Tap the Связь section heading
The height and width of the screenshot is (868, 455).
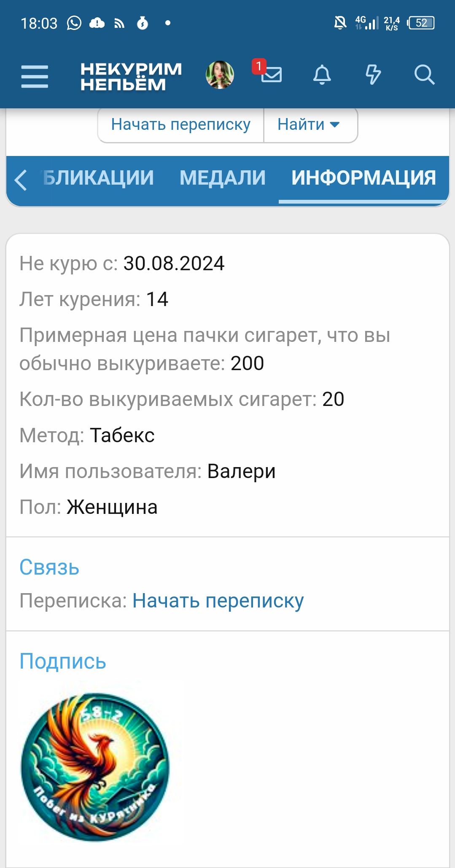click(49, 567)
